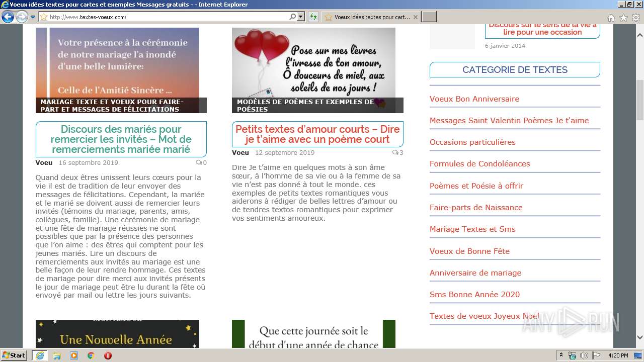Open 'Occasions particulières' category

(x=472, y=142)
